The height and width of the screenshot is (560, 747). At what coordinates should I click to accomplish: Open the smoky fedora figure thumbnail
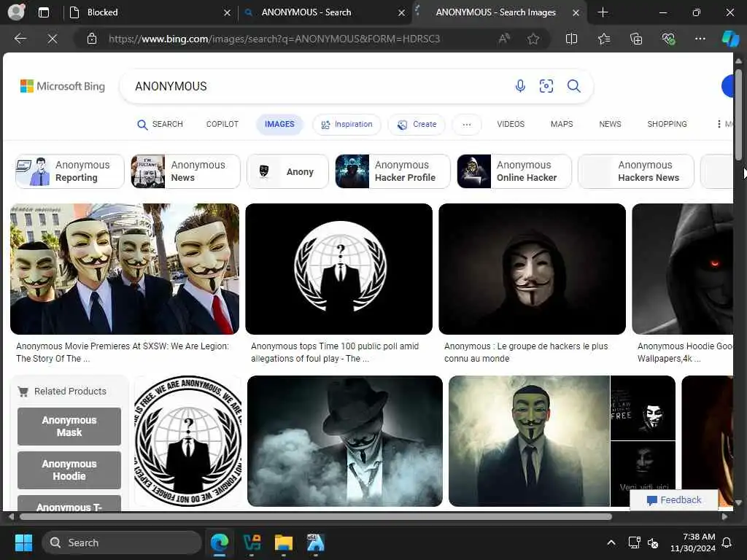[x=345, y=441]
